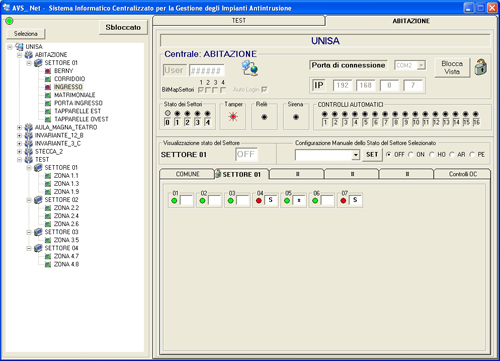Click the zone 04 value box showing S

[x=271, y=200]
